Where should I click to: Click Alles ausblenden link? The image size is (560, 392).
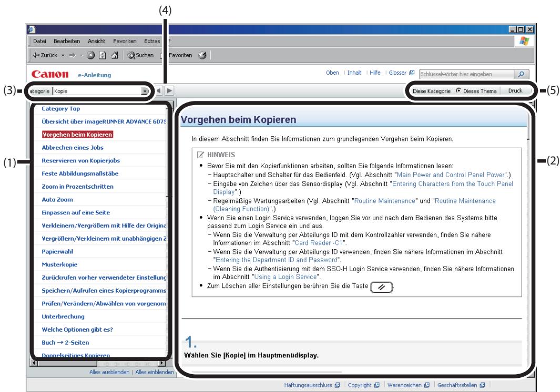[x=109, y=372]
